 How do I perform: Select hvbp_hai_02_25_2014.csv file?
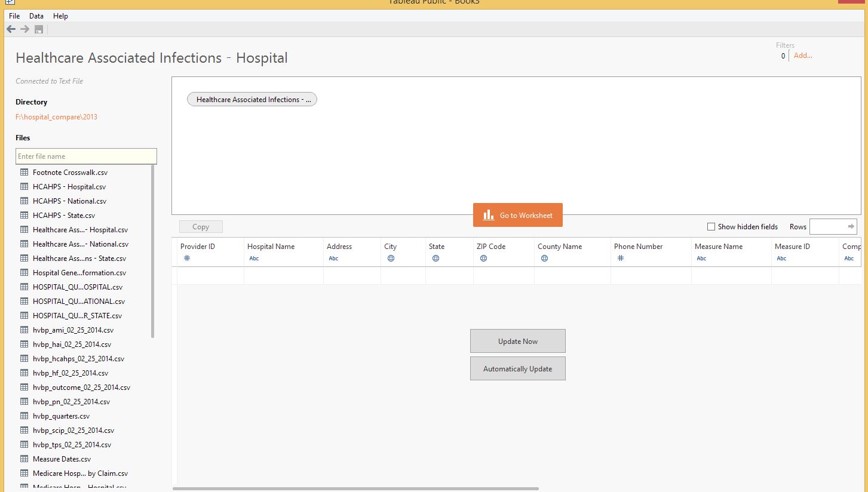[x=72, y=344]
